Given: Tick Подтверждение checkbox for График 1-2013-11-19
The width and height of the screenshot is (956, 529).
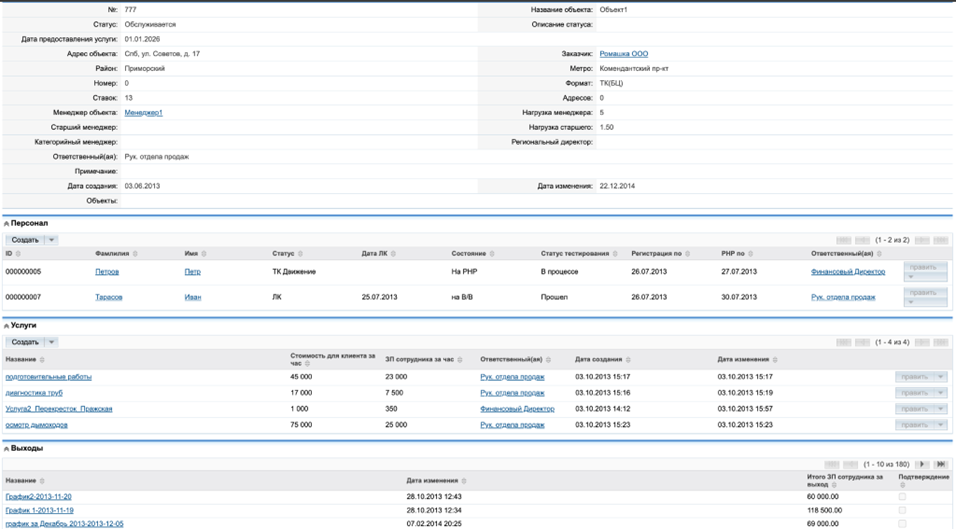Looking at the screenshot, I should pyautogui.click(x=903, y=510).
